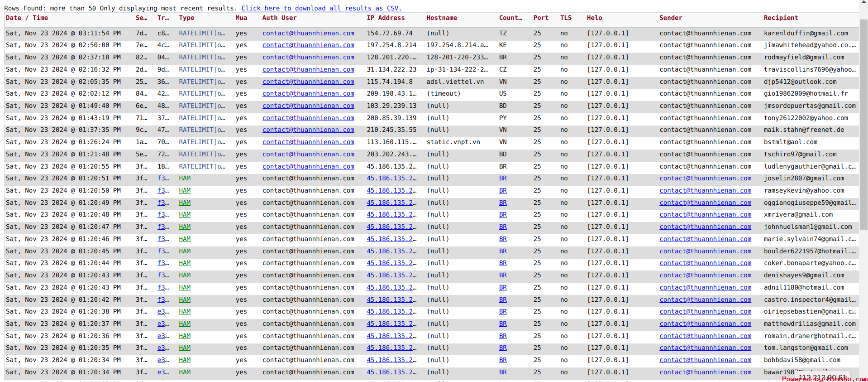868x382 pixels.
Task: Click HAM link in 01:20:51 PM row
Action: [185, 179]
